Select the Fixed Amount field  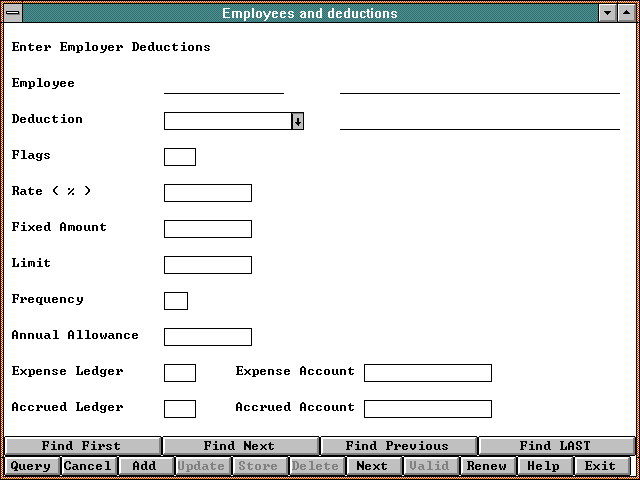208,229
